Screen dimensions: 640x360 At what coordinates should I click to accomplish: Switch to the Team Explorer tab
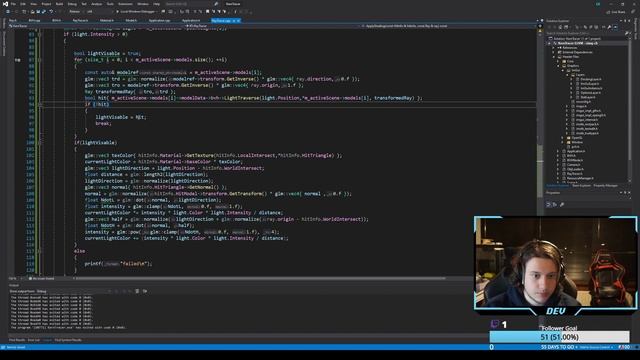tap(582, 186)
